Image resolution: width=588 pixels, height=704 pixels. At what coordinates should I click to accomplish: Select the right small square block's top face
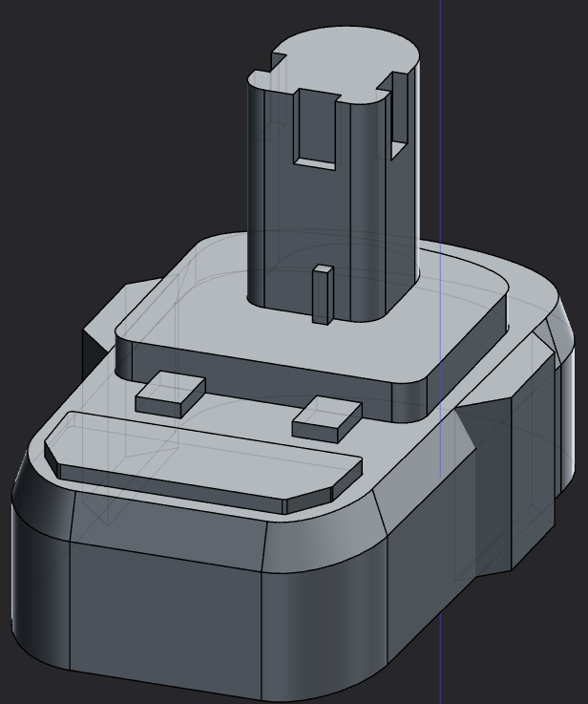pyautogui.click(x=327, y=412)
